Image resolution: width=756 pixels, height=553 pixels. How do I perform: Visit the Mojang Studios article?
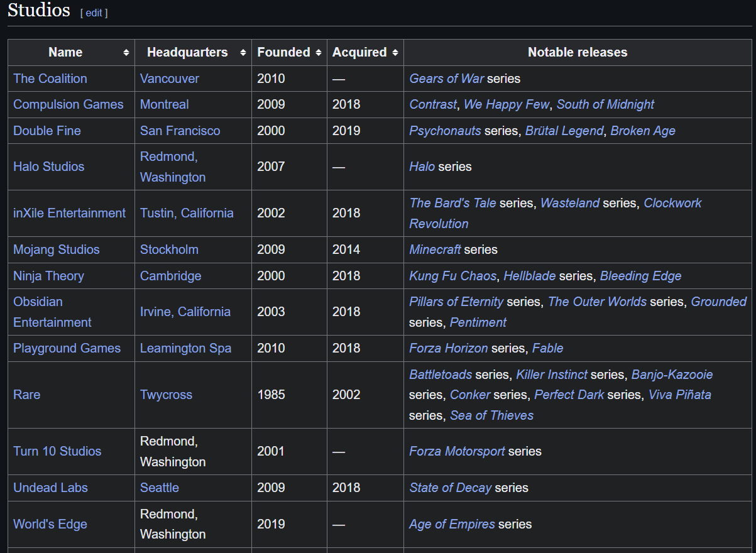[x=57, y=249]
